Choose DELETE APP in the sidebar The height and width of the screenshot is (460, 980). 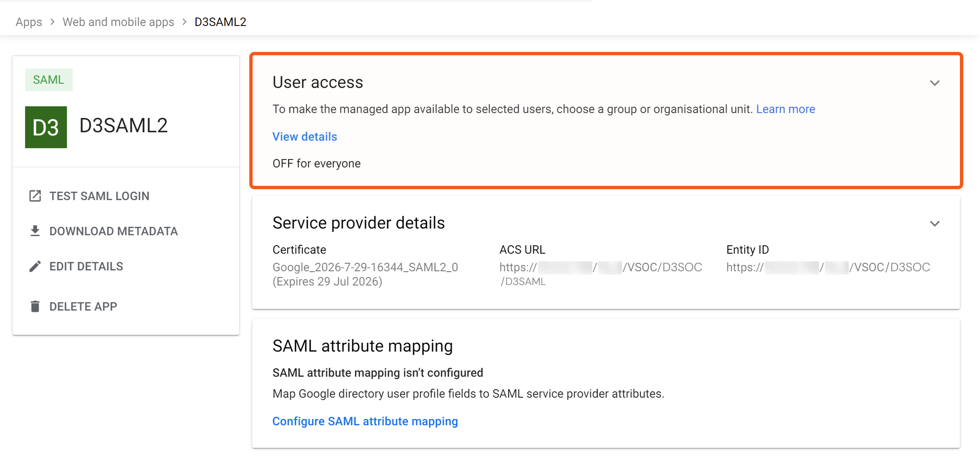tap(83, 306)
